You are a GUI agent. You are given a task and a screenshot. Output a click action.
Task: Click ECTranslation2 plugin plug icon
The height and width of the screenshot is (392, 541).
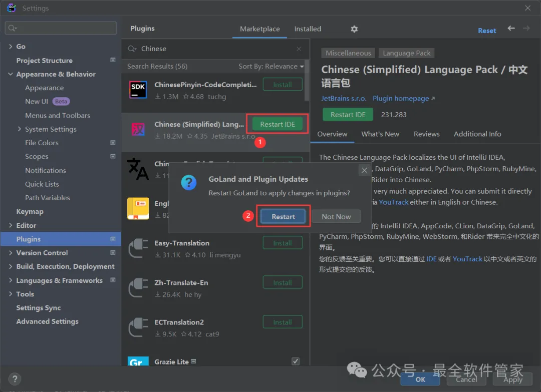click(138, 327)
